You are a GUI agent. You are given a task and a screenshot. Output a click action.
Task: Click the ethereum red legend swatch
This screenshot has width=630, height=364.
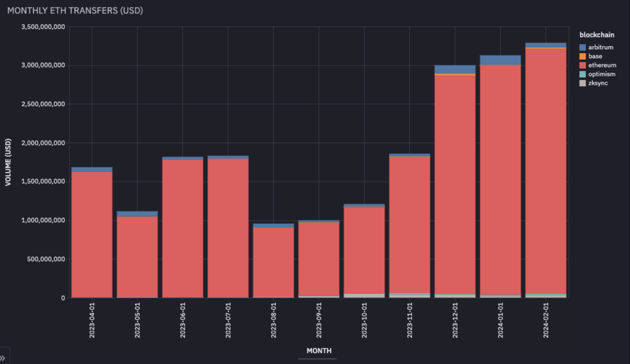(582, 65)
